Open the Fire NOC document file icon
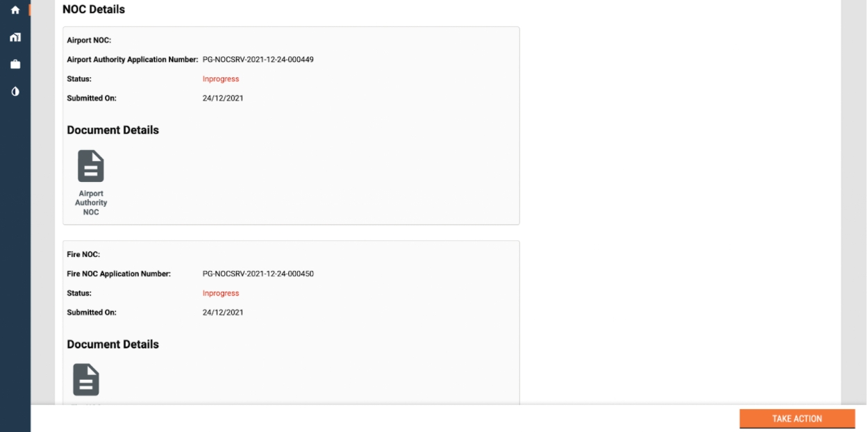 tap(86, 380)
